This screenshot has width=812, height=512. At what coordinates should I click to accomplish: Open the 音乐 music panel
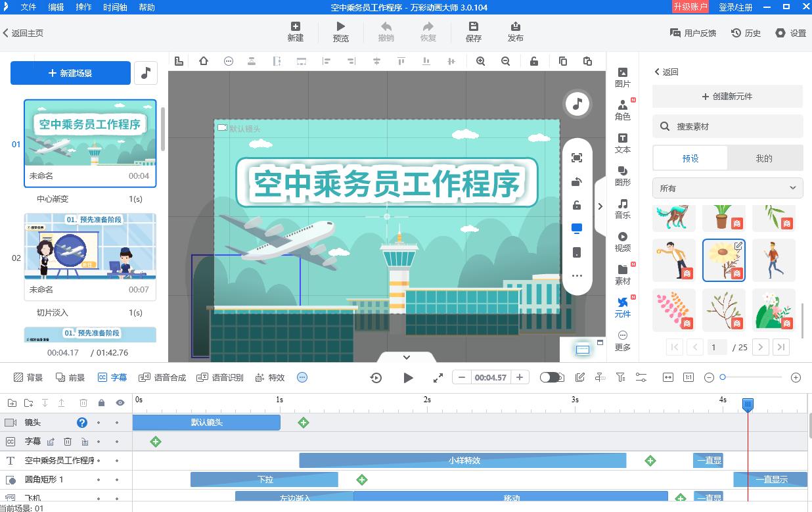click(622, 208)
